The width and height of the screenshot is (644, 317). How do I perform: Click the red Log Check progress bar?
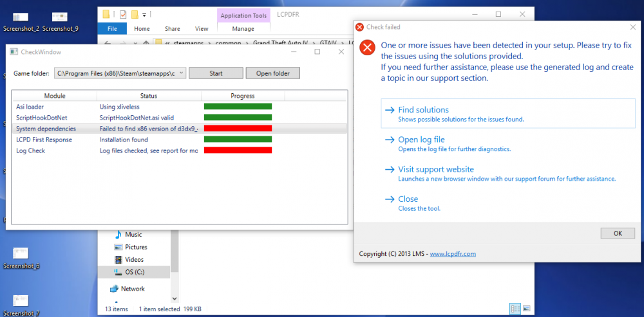coord(238,150)
